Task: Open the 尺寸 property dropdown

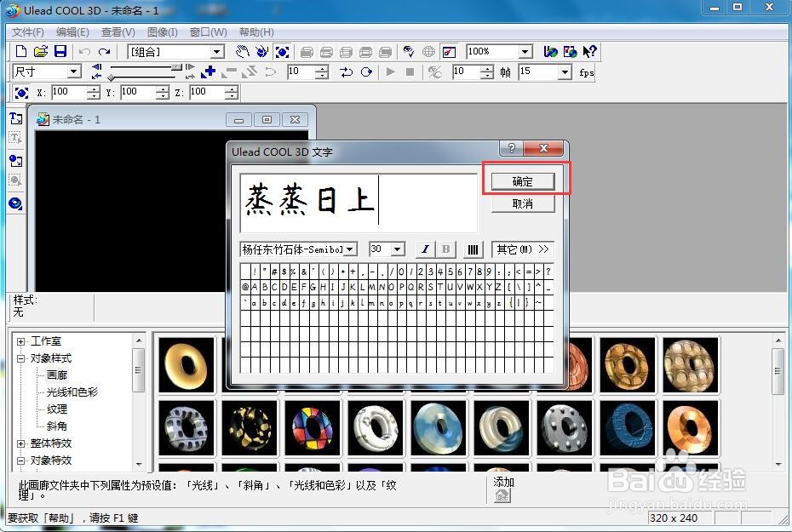Action: [x=74, y=72]
